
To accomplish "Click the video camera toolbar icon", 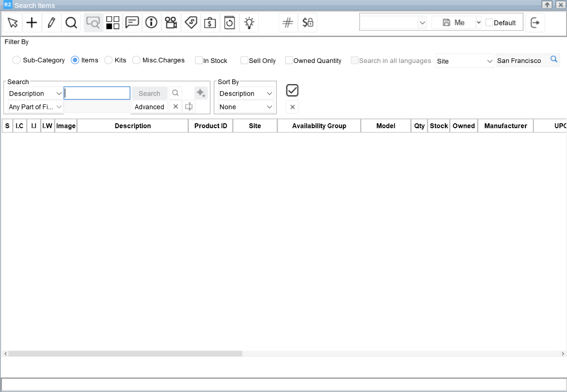I will tap(171, 23).
